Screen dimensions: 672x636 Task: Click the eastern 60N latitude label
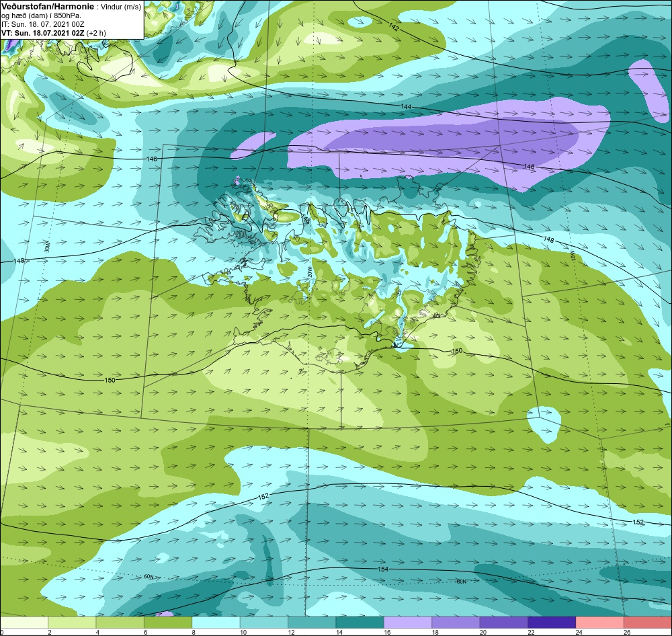pyautogui.click(x=461, y=582)
